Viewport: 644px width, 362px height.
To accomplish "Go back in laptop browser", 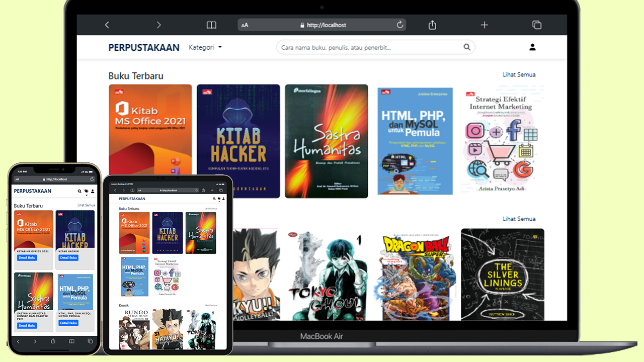I will click(107, 25).
